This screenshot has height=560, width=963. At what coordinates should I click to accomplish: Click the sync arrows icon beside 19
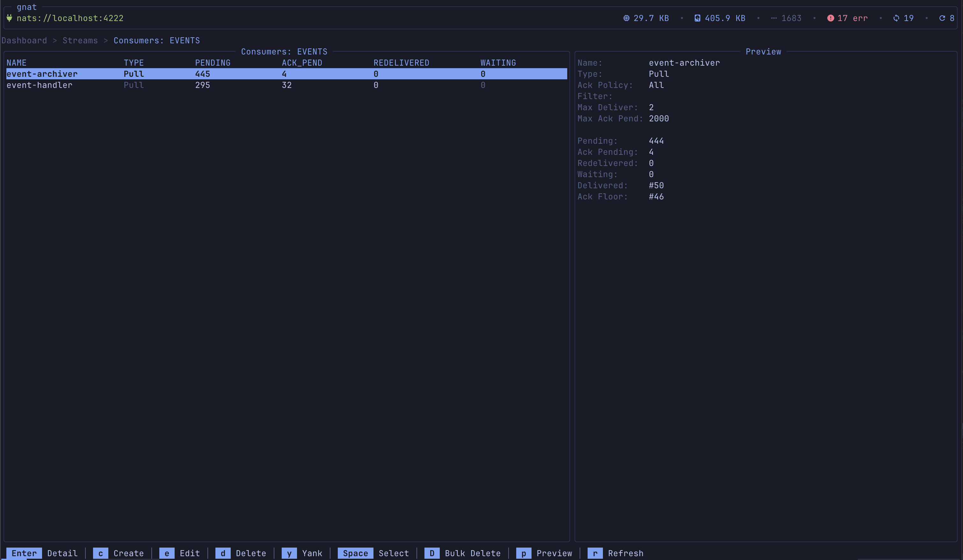click(896, 18)
